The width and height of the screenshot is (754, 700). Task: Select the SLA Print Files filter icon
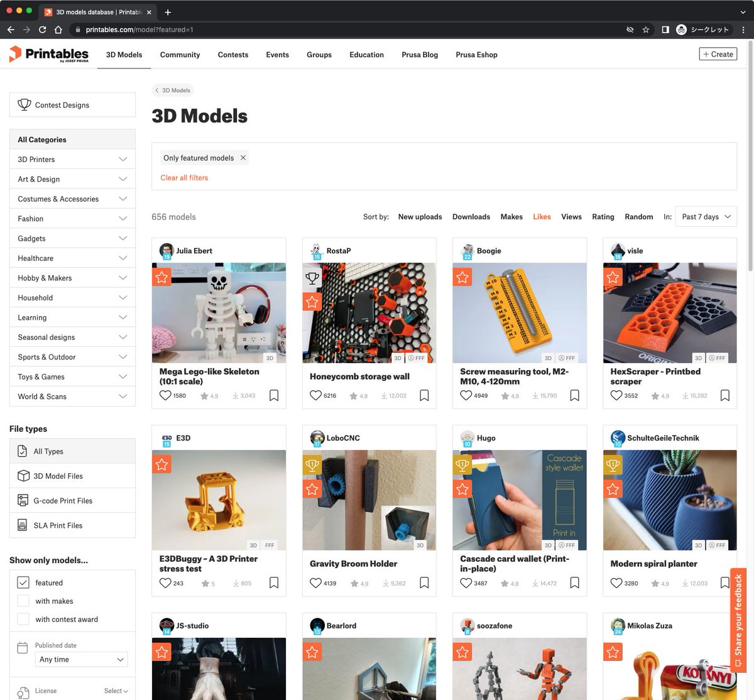[23, 525]
